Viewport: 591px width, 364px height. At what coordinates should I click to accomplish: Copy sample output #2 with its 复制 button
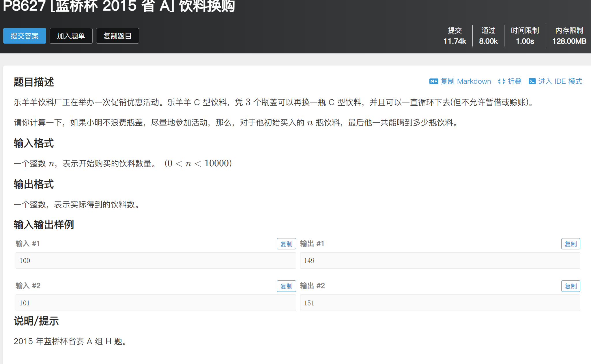pos(571,286)
